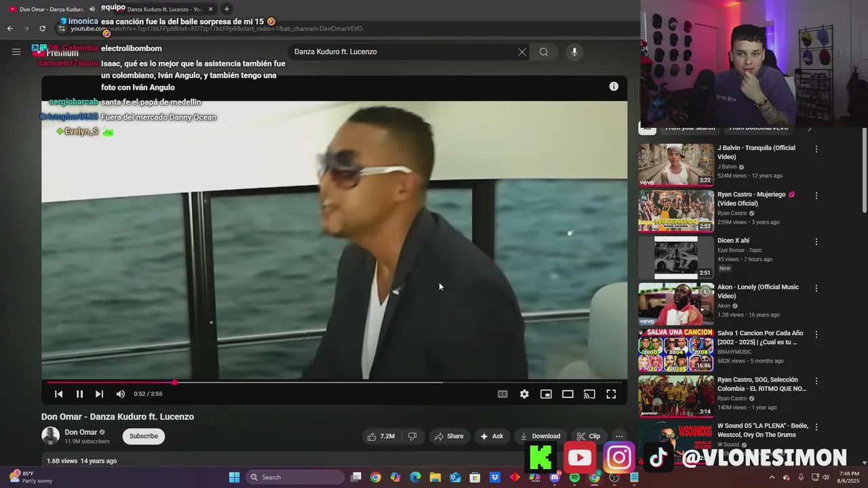Create a Clip of the video
The width and height of the screenshot is (868, 488).
tap(588, 436)
